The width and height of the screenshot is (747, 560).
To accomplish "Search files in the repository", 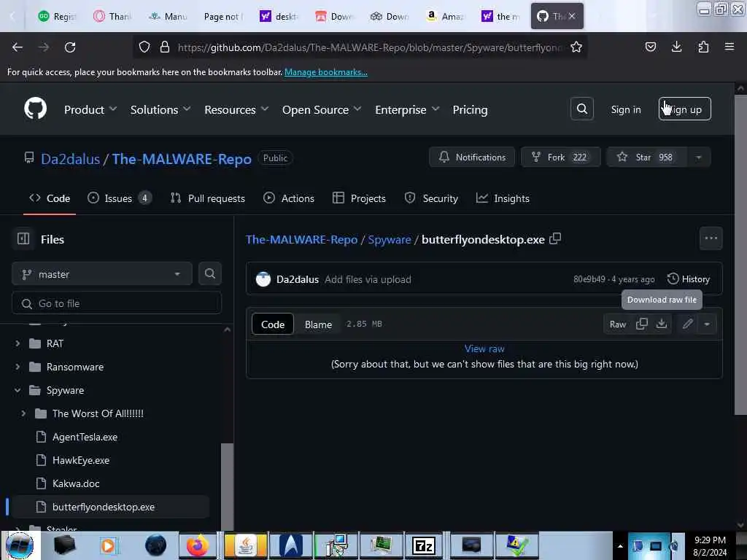I will pos(209,274).
